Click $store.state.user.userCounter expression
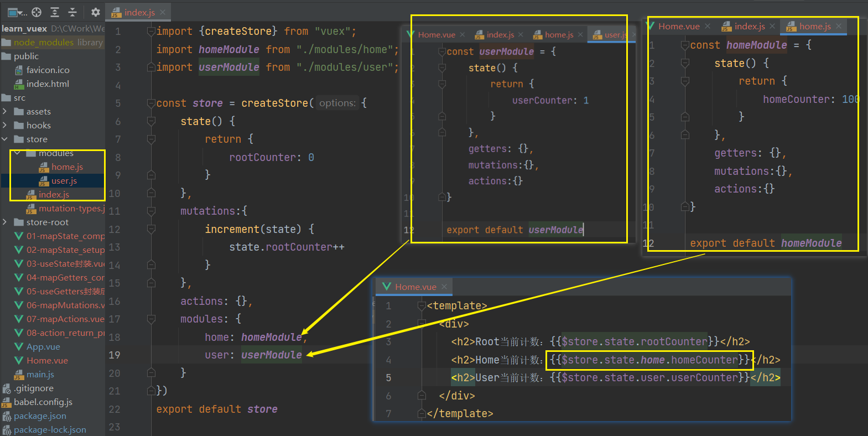 pos(651,378)
